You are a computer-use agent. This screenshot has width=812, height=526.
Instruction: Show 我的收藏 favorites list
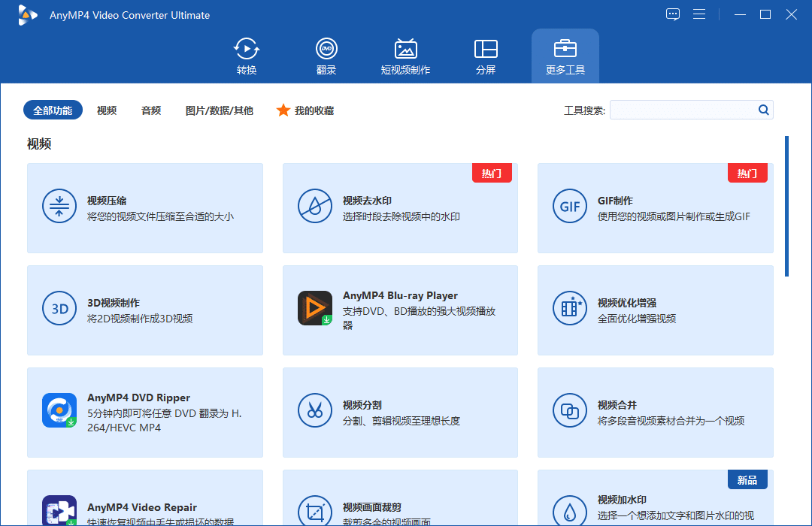pos(305,110)
